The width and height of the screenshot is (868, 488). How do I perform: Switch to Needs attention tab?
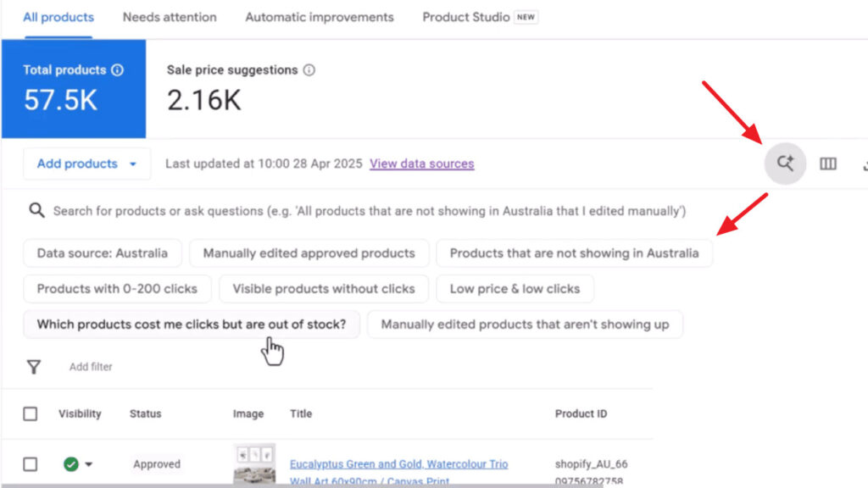pos(170,17)
